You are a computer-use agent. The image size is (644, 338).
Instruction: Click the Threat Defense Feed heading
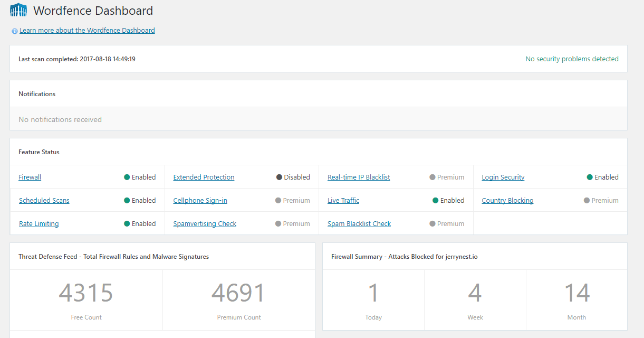(x=113, y=257)
